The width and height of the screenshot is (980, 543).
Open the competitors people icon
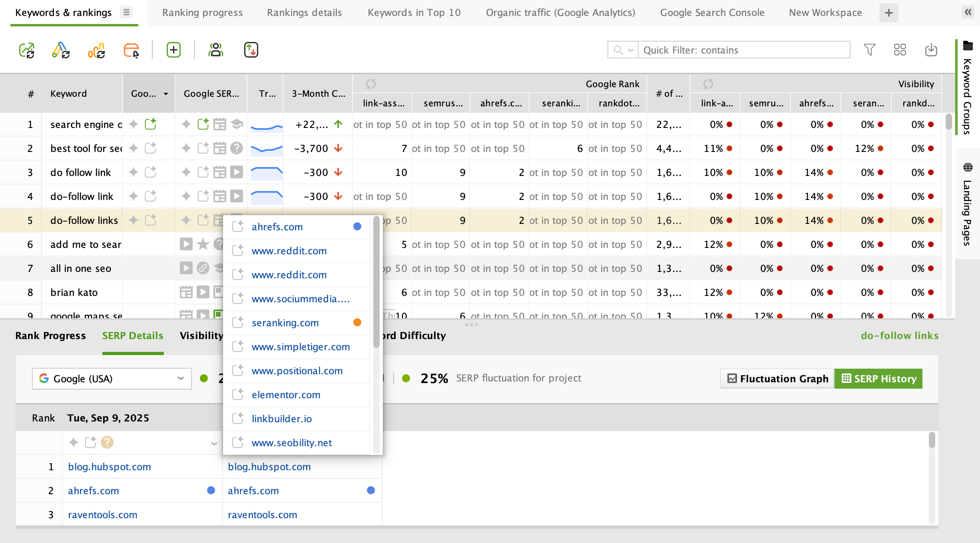pos(216,50)
